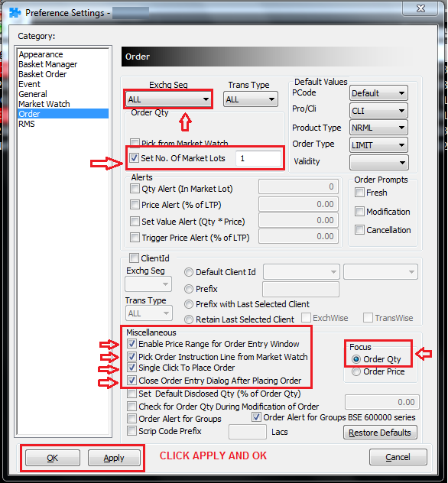Image resolution: width=448 pixels, height=483 pixels.
Task: Open the top Exchg Seg ALL dropdown
Action: click(168, 99)
